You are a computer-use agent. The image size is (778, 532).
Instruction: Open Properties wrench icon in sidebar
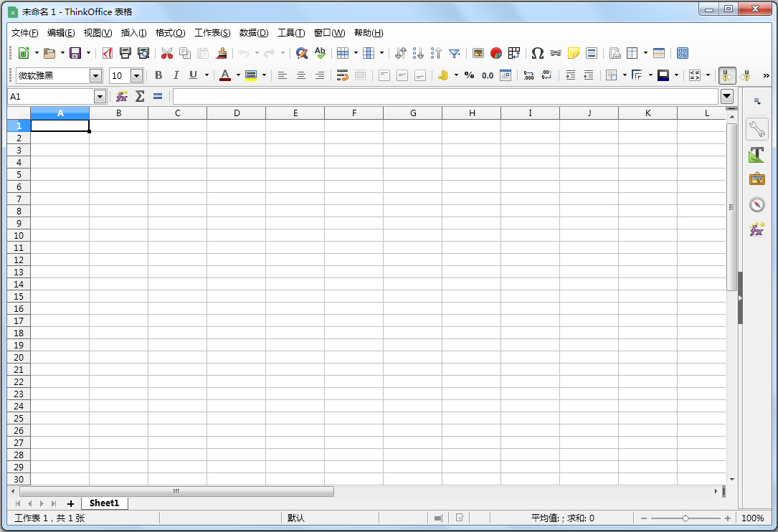(x=756, y=129)
